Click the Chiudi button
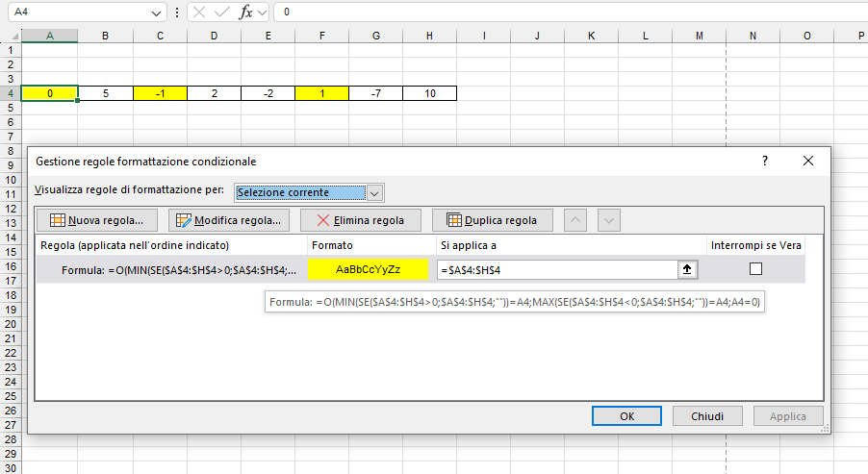Image resolution: width=868 pixels, height=474 pixels. coord(707,416)
